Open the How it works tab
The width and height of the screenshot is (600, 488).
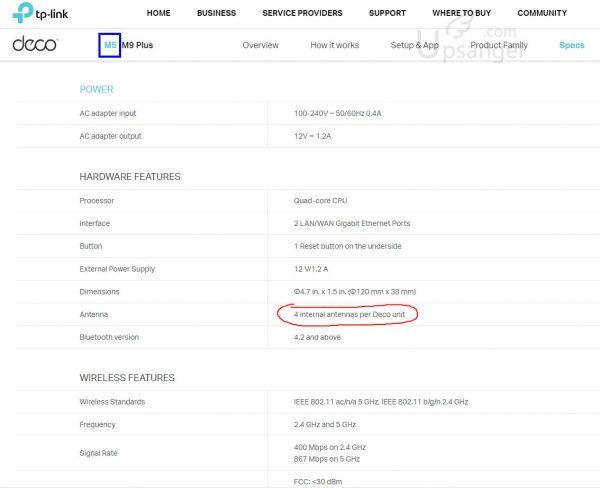(x=335, y=45)
